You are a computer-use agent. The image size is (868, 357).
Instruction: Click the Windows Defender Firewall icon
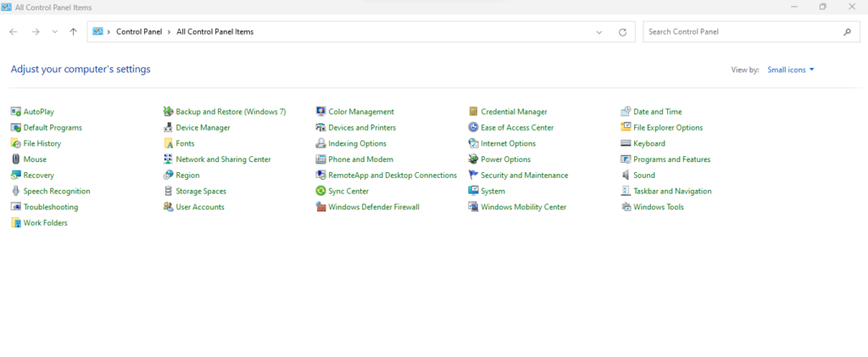320,207
